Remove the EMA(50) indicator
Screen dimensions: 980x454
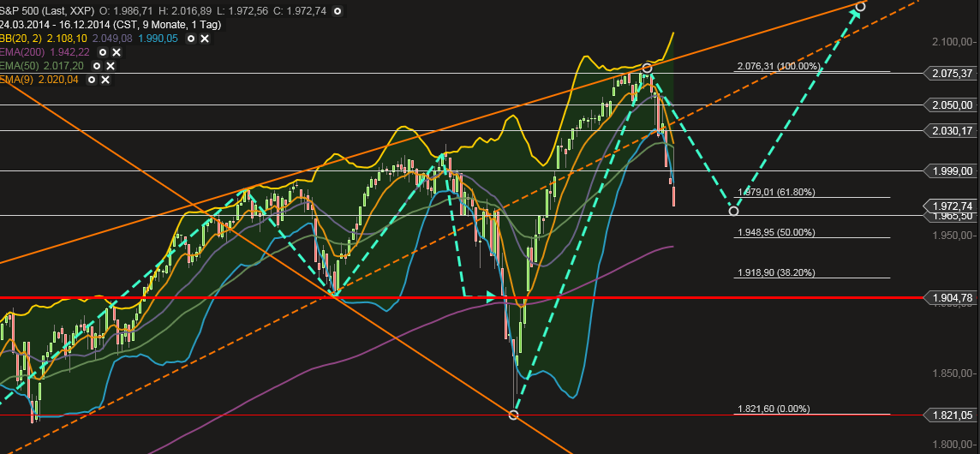click(x=110, y=66)
